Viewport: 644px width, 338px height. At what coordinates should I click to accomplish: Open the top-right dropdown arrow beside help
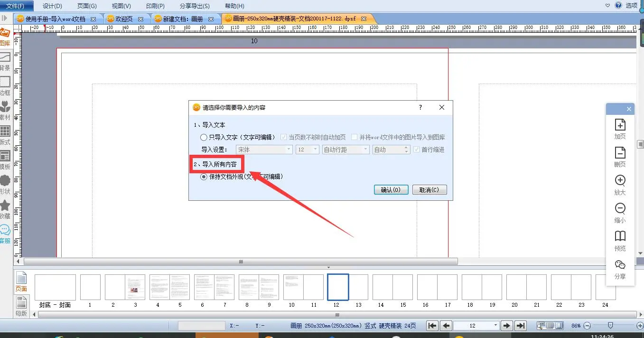click(608, 6)
